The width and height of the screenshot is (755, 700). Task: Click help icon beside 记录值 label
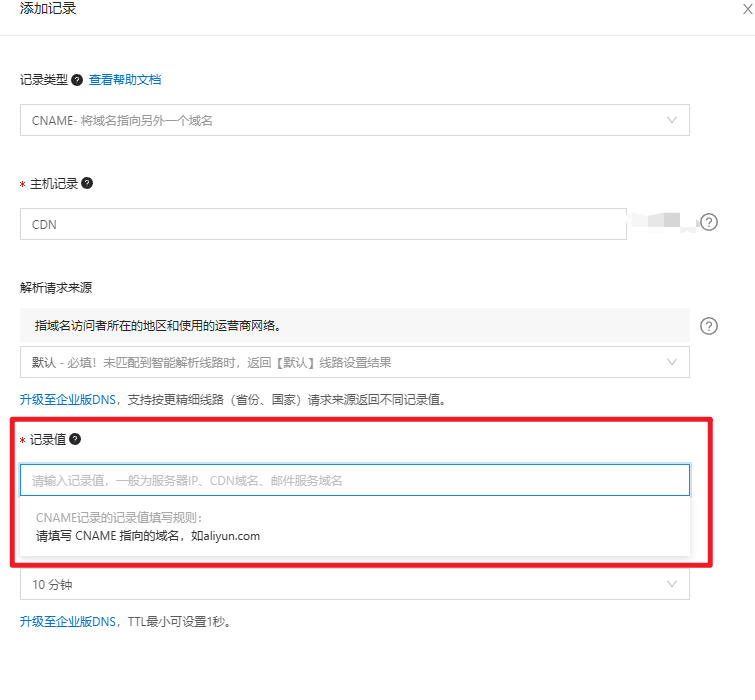tap(75, 439)
